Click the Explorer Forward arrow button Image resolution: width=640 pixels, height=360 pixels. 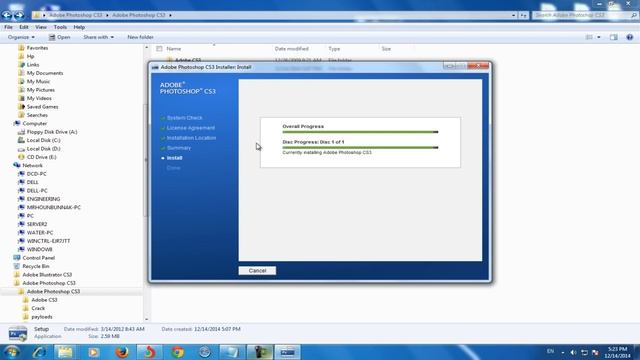tap(19, 16)
